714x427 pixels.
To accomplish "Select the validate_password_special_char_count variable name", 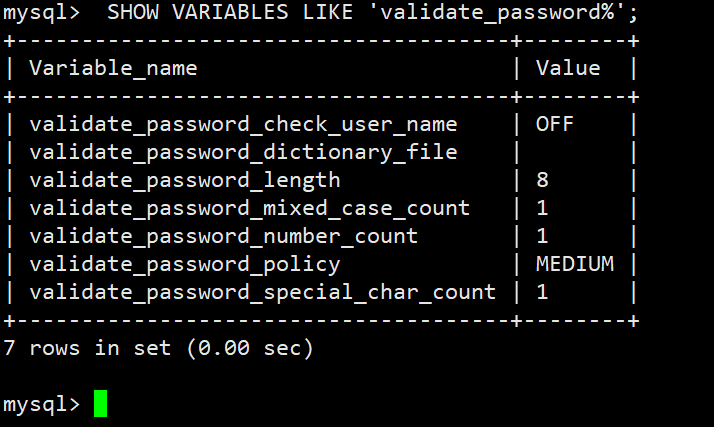I will pyautogui.click(x=262, y=292).
